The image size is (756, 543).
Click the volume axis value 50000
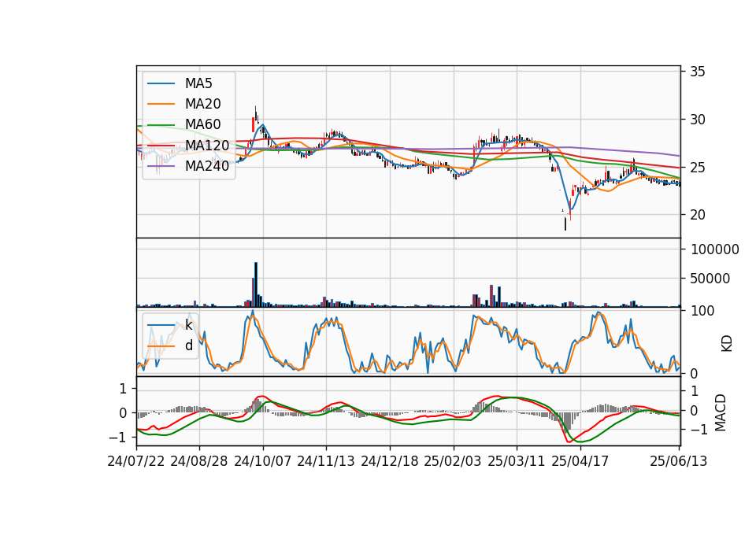tap(710, 279)
